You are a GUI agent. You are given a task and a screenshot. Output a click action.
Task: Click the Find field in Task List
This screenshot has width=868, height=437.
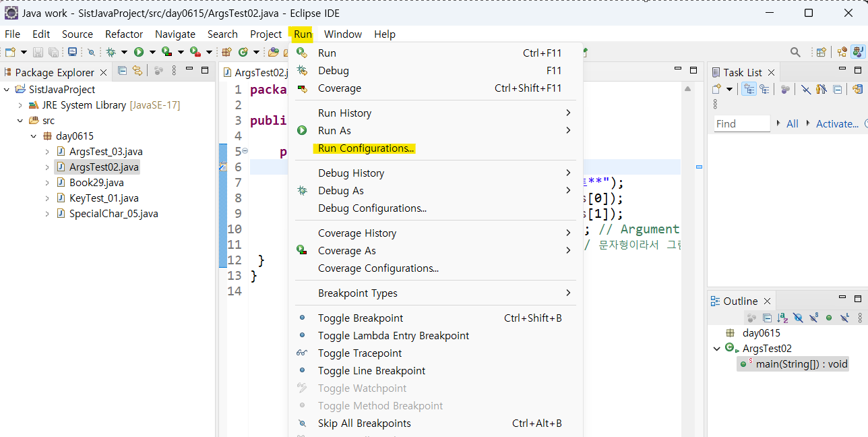(x=742, y=123)
